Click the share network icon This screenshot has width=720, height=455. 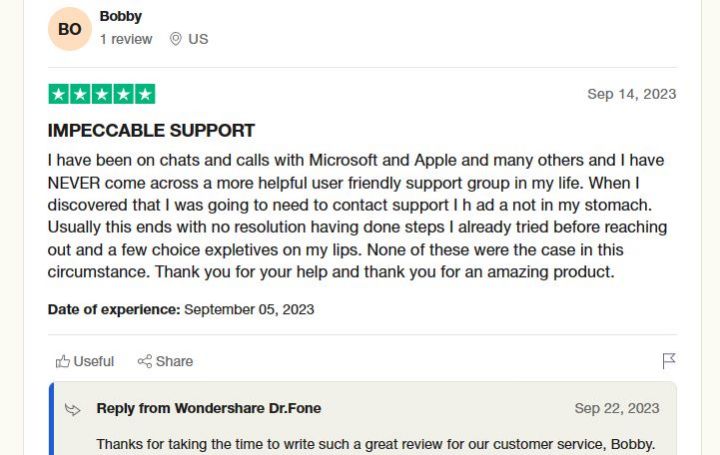[145, 361]
